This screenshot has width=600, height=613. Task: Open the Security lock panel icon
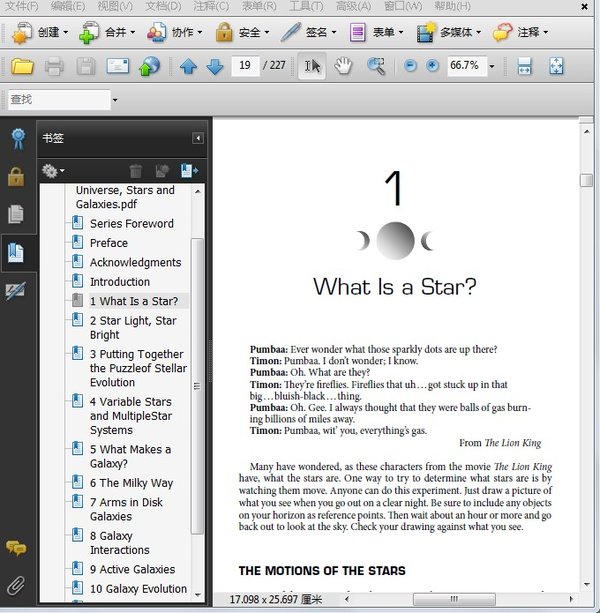(16, 176)
